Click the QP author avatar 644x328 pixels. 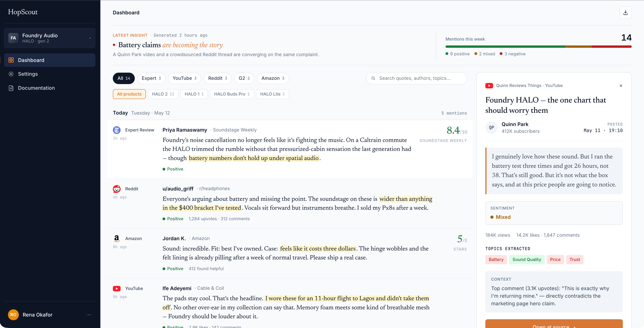pyautogui.click(x=491, y=128)
